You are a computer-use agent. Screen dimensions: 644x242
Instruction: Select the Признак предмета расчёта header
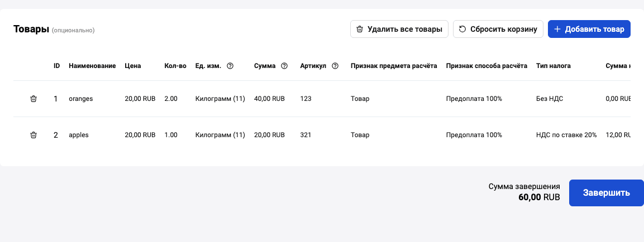394,66
